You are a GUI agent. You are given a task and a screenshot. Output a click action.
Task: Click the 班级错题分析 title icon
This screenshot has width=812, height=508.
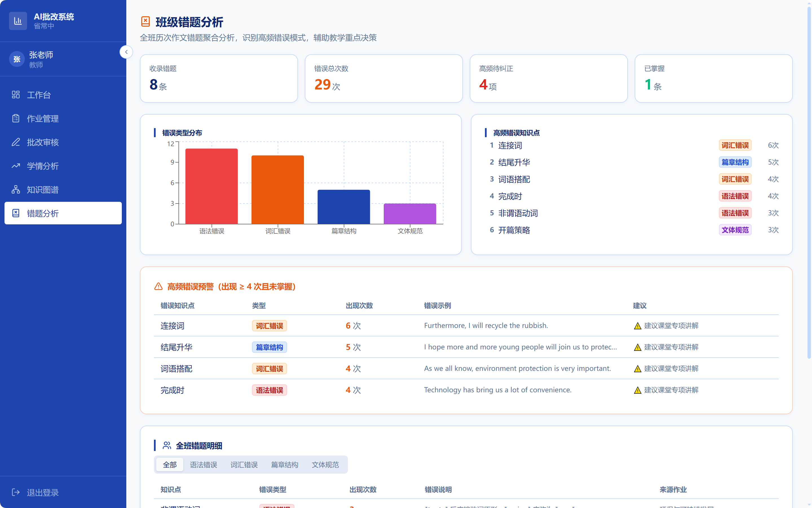point(145,21)
